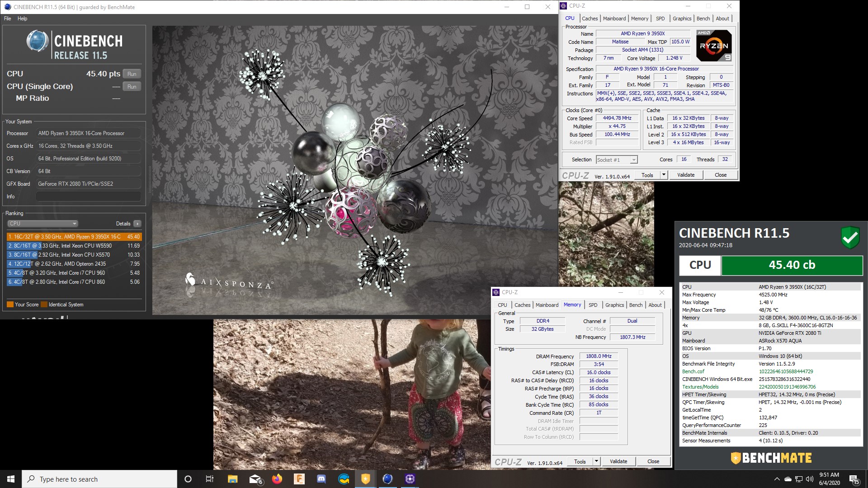Click the AMD Ryzen 9 logo in CPU-Z
The image size is (868, 488).
(714, 46)
